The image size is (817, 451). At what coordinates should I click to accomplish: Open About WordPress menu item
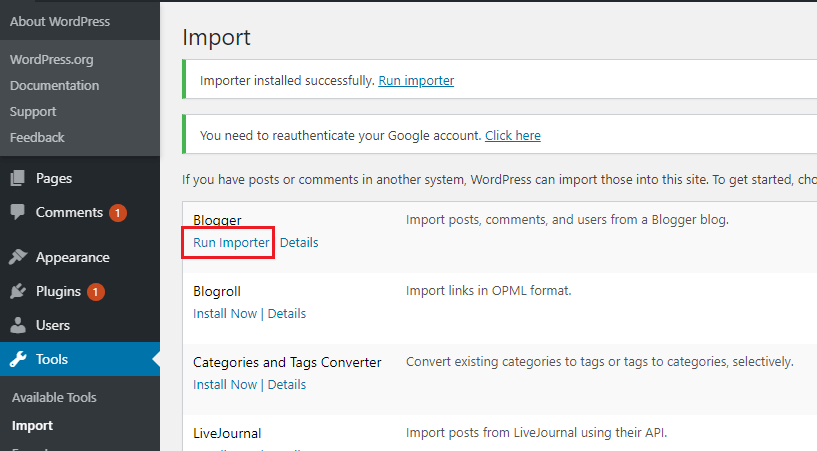pos(60,21)
